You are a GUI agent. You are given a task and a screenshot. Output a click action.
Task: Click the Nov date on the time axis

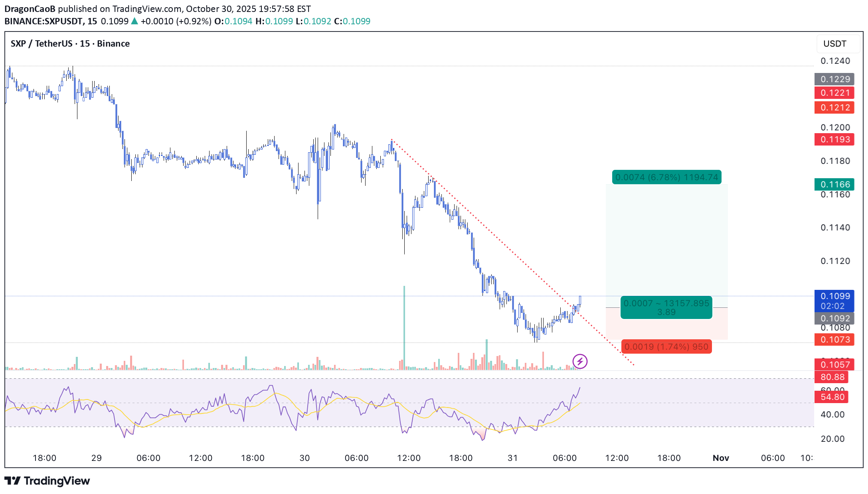point(721,458)
